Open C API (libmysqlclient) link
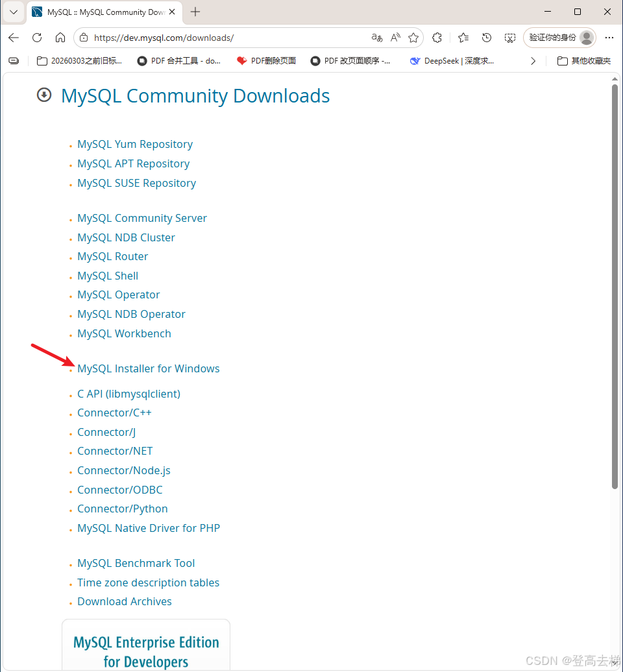This screenshot has height=672, width=623. pos(128,394)
